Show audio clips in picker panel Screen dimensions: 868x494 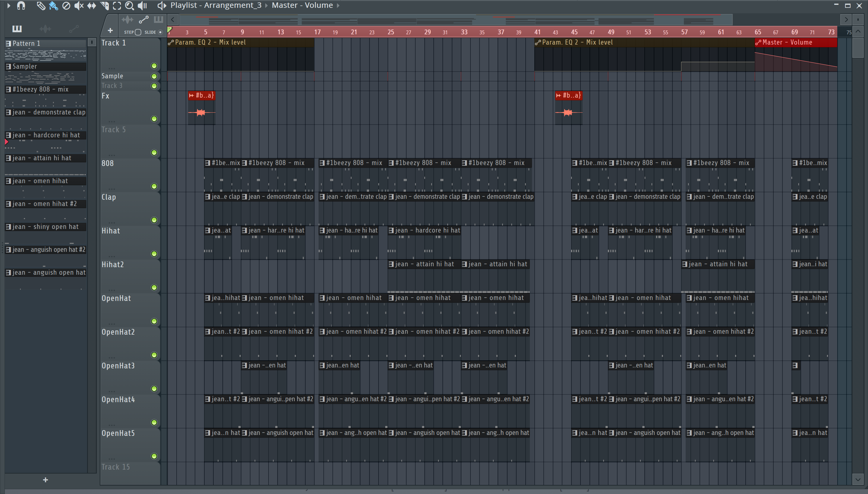click(x=45, y=29)
